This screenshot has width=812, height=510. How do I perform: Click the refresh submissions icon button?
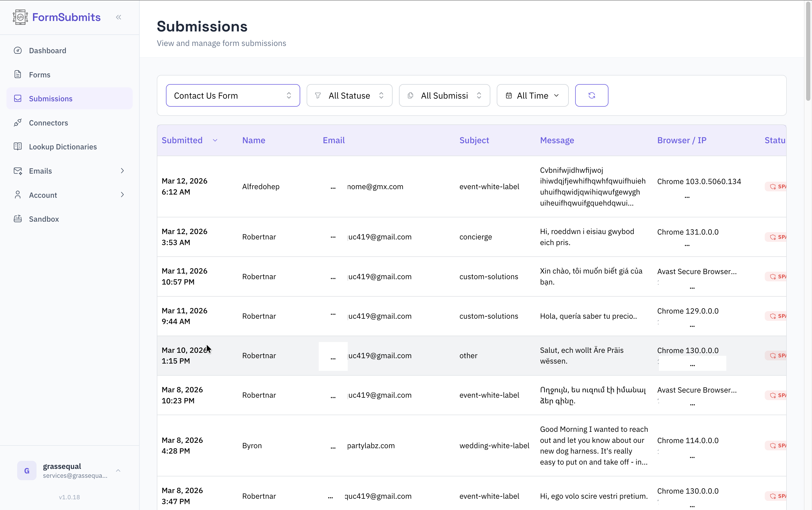tap(591, 95)
